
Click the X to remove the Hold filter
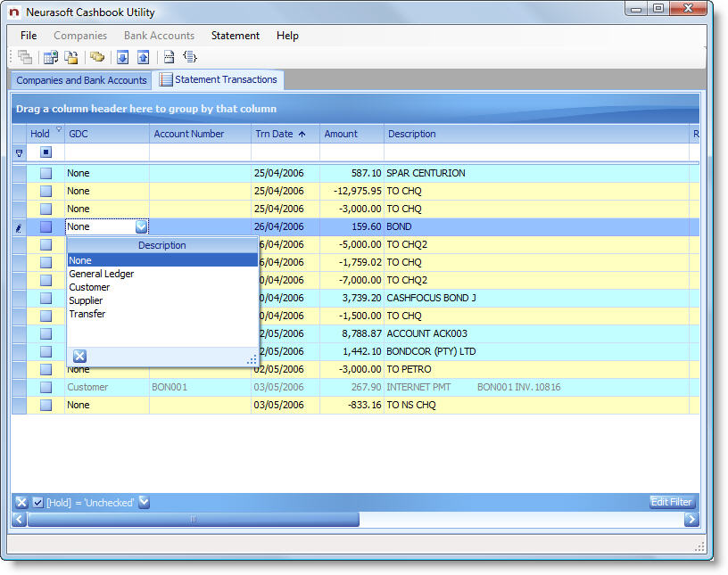pos(21,502)
